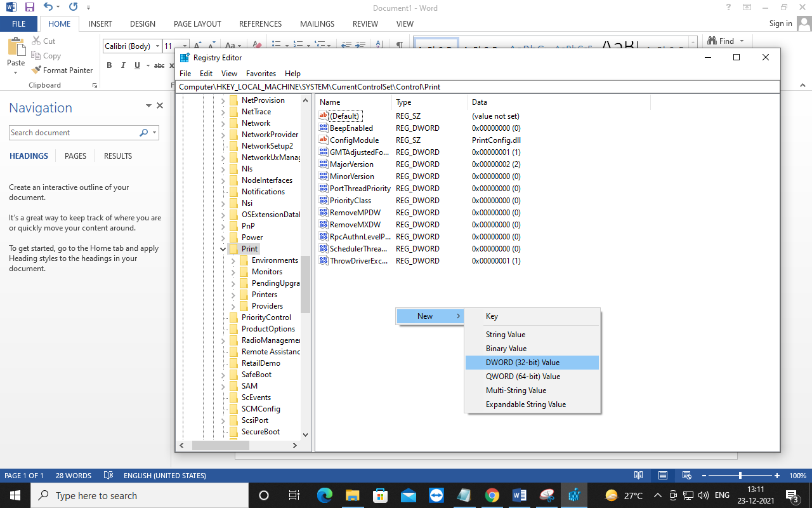Toggle Strikethrough formatting in Word
Screen dimensions: 812x508
159,65
